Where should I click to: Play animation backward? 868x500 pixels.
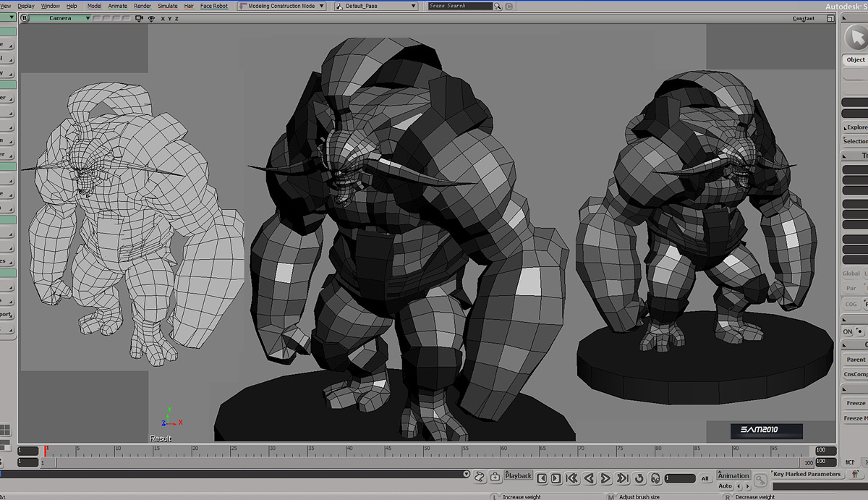pos(589,478)
